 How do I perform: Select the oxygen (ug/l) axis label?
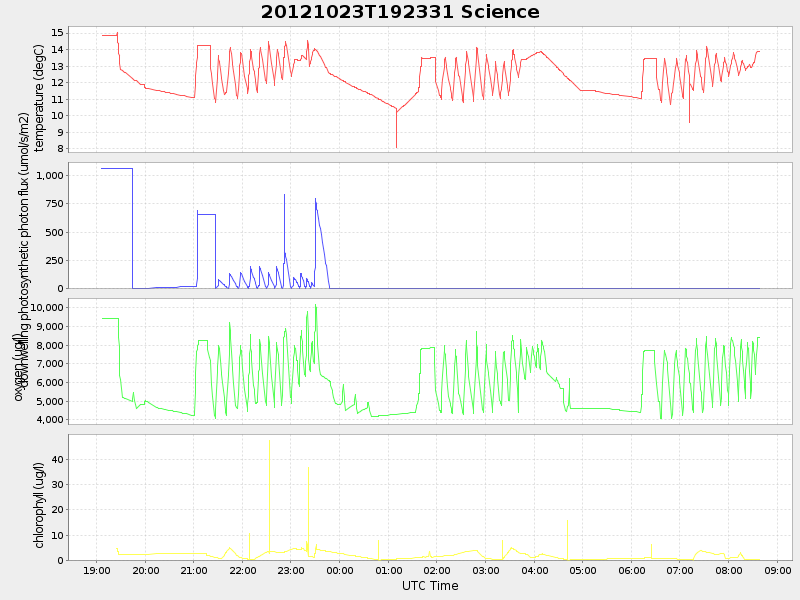[x=17, y=367]
